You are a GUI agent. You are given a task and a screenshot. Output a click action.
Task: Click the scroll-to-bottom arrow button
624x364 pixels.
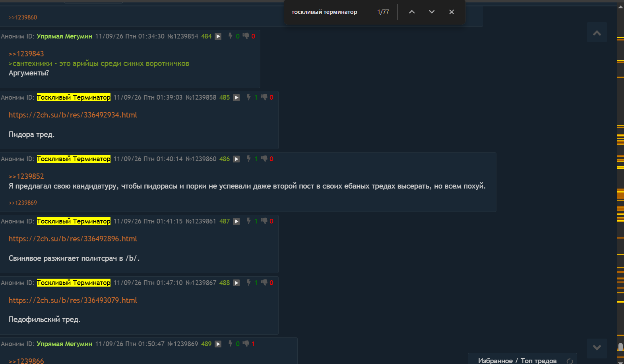(x=597, y=348)
